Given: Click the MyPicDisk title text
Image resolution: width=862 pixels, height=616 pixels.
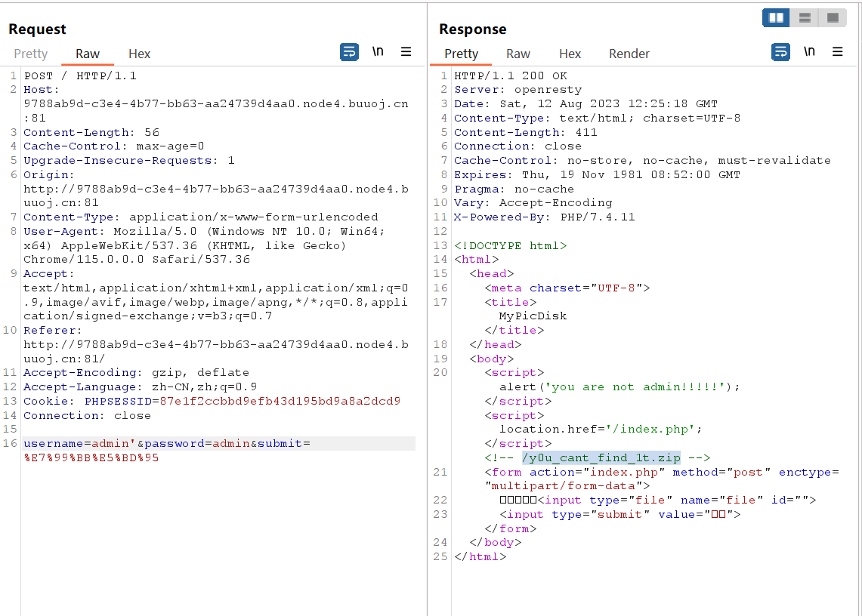Looking at the screenshot, I should pyautogui.click(x=533, y=316).
